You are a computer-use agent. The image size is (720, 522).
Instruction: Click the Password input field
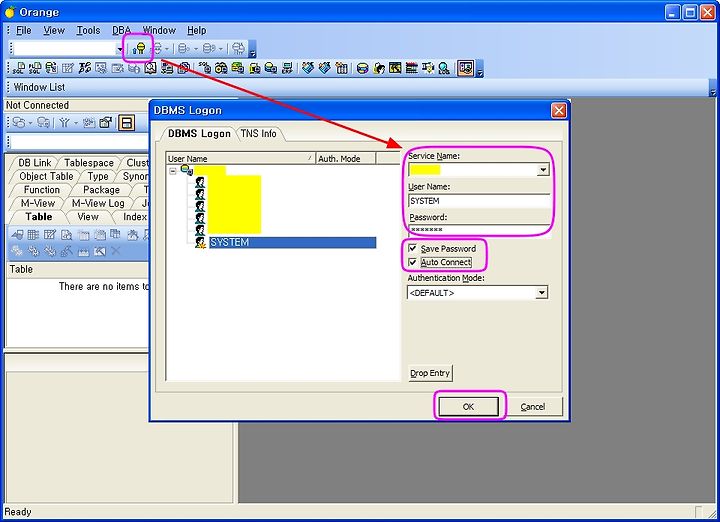[x=479, y=229]
